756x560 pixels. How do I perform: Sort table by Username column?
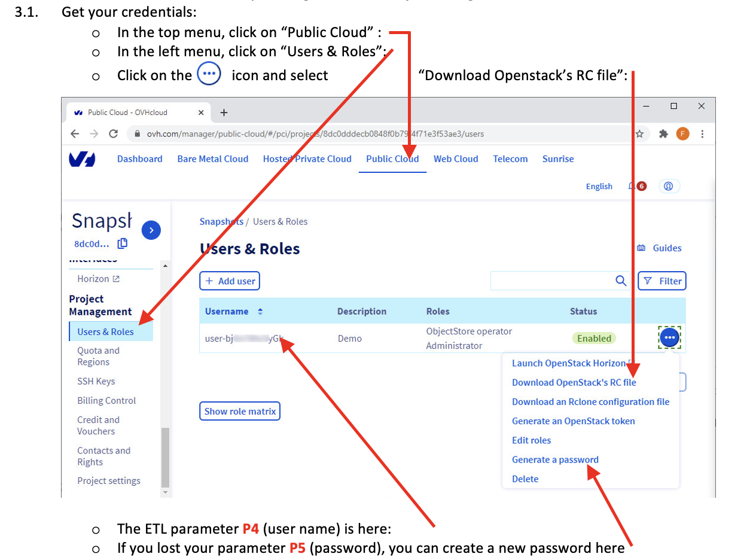click(x=260, y=312)
